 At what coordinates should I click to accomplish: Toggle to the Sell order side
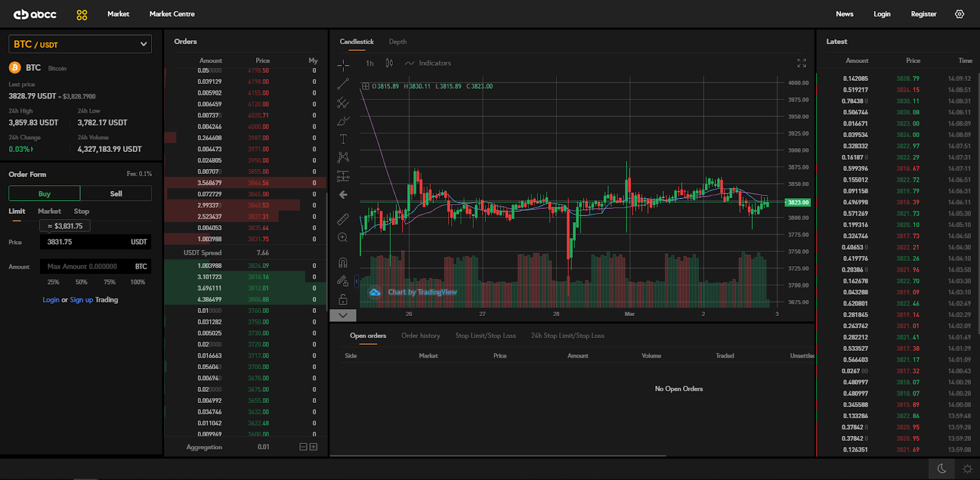116,193
